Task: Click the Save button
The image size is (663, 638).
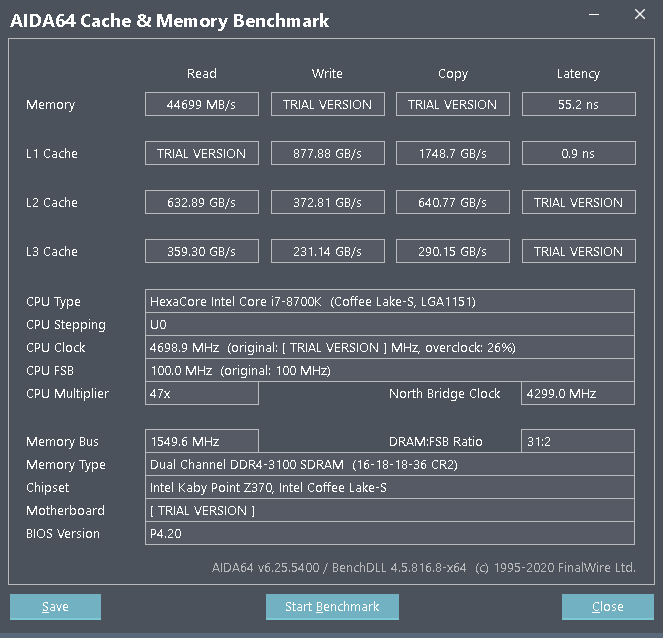Action: tap(55, 607)
